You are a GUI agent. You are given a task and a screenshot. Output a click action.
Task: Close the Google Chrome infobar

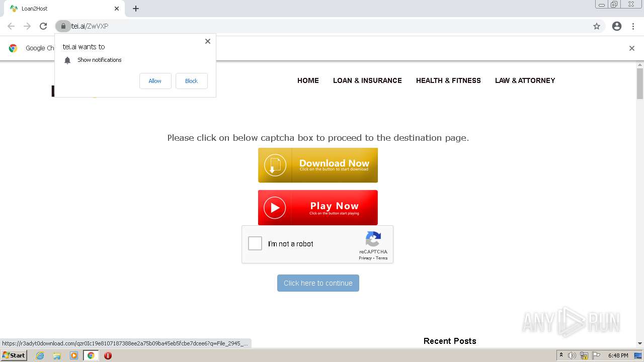632,48
